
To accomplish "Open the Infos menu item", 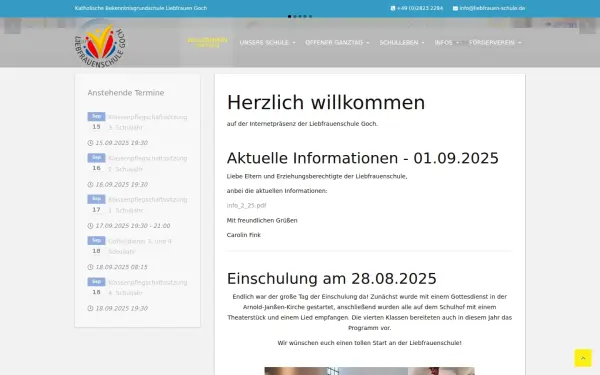I will click(x=443, y=42).
